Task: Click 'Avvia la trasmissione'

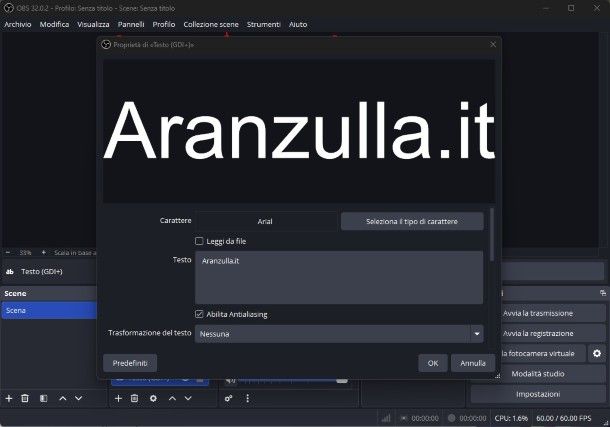Action: point(552,313)
